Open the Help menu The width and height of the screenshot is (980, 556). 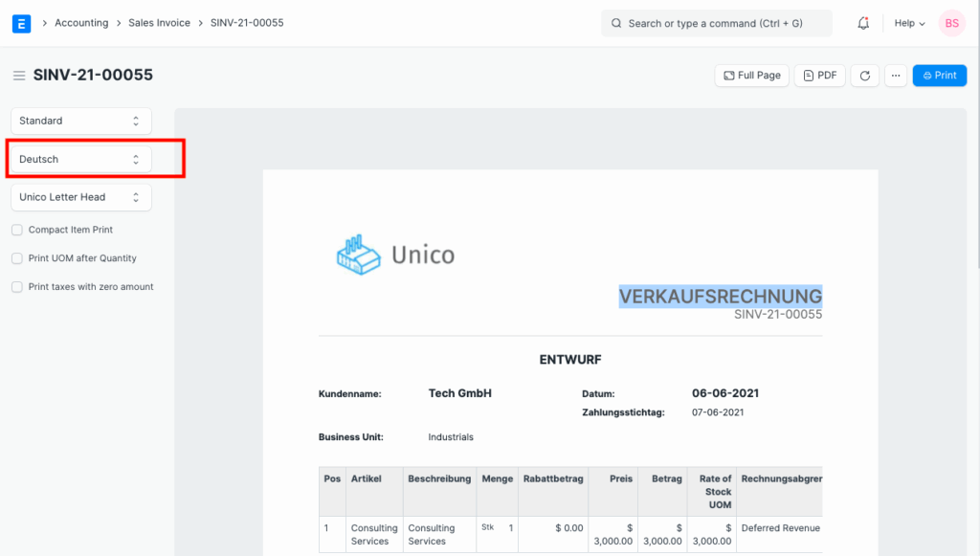coord(907,23)
